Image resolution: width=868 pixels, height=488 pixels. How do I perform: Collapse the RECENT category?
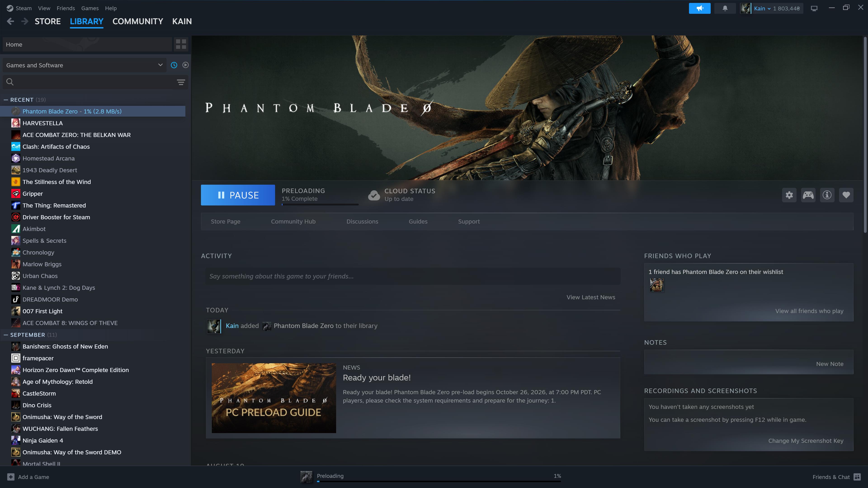tap(6, 100)
